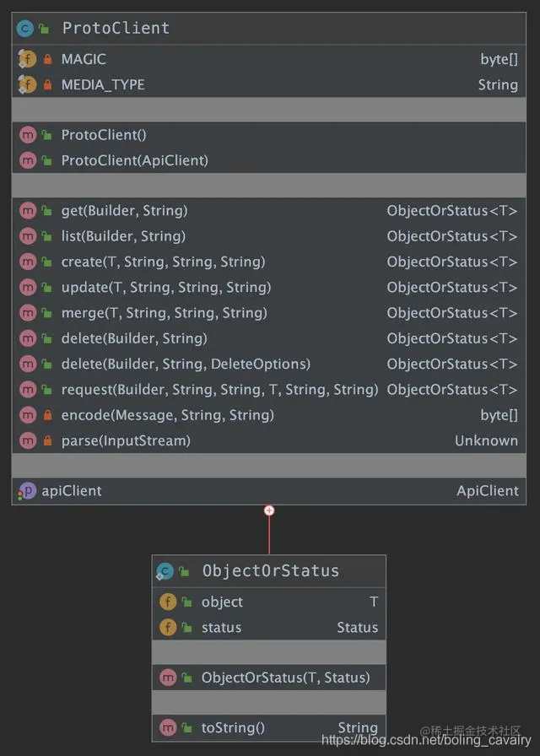540x756 pixels.
Task: Click the ProtoClient class icon
Action: point(24,29)
